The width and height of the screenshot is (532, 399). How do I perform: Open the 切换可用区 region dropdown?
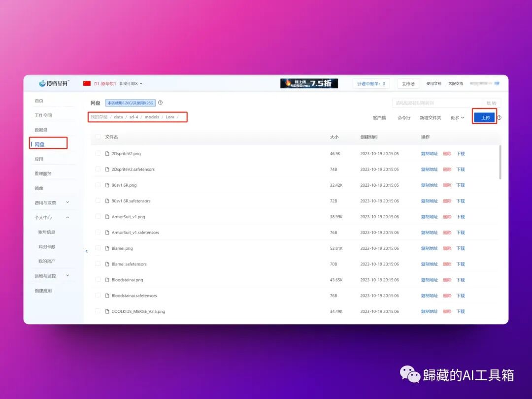pyautogui.click(x=131, y=83)
